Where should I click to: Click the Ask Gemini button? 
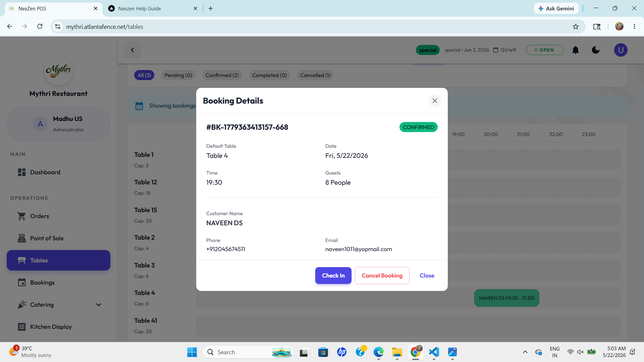point(556,8)
